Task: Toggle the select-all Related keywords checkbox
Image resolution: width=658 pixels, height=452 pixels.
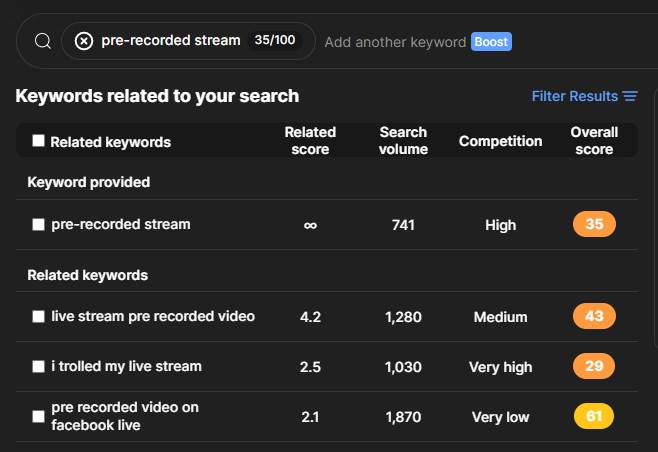Action: tap(39, 141)
